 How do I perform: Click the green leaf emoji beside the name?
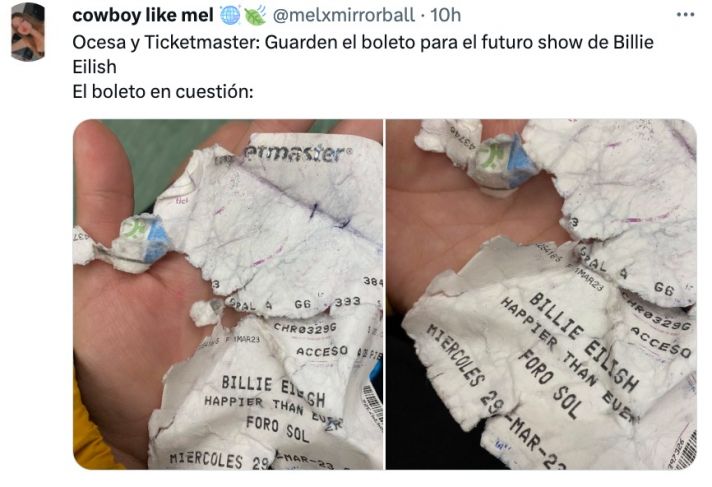coord(255,16)
